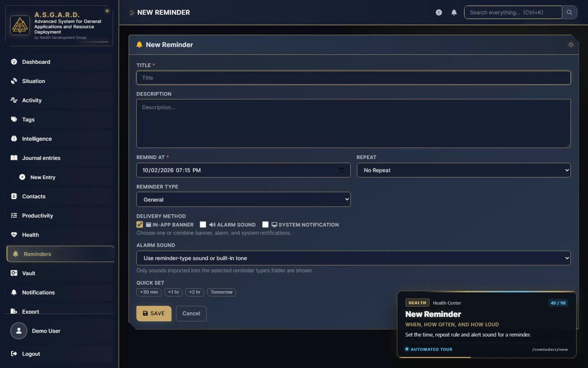Click the Journal entries book icon
This screenshot has width=588, height=368.
coord(14,158)
